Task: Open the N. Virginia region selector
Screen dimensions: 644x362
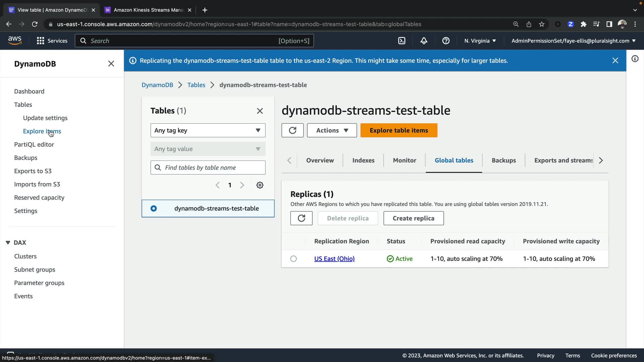Action: 480,41
